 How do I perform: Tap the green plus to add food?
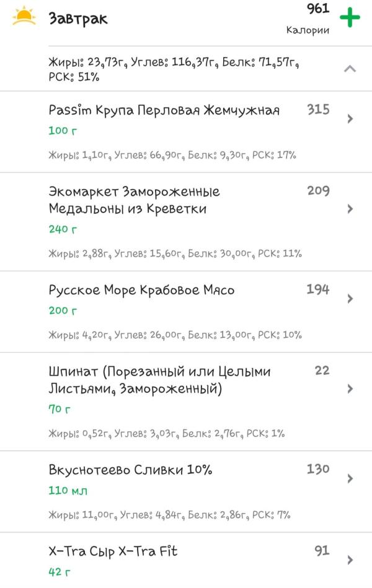click(x=350, y=17)
